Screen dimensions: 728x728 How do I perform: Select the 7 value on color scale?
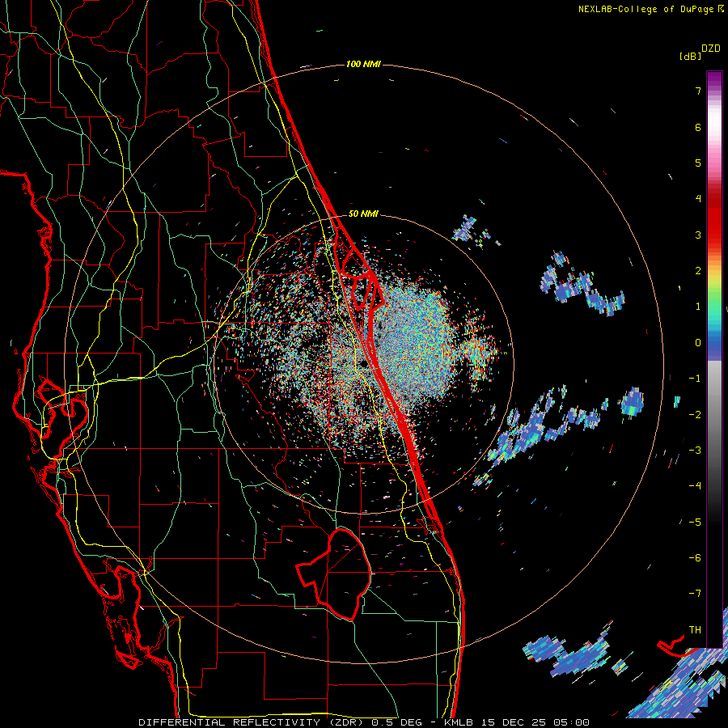tap(698, 91)
